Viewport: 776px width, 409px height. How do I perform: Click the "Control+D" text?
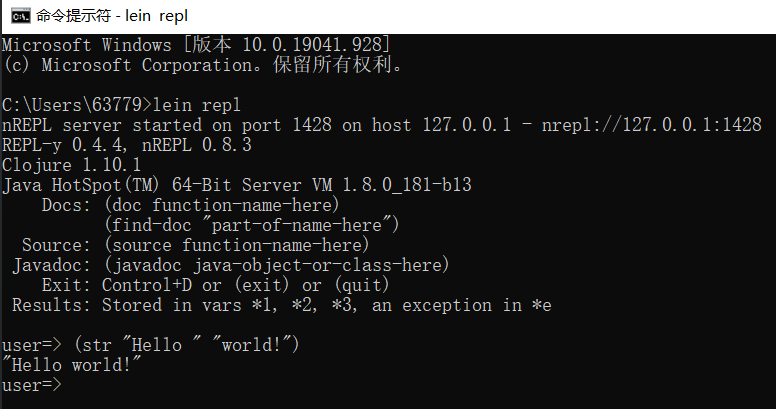[x=147, y=285]
